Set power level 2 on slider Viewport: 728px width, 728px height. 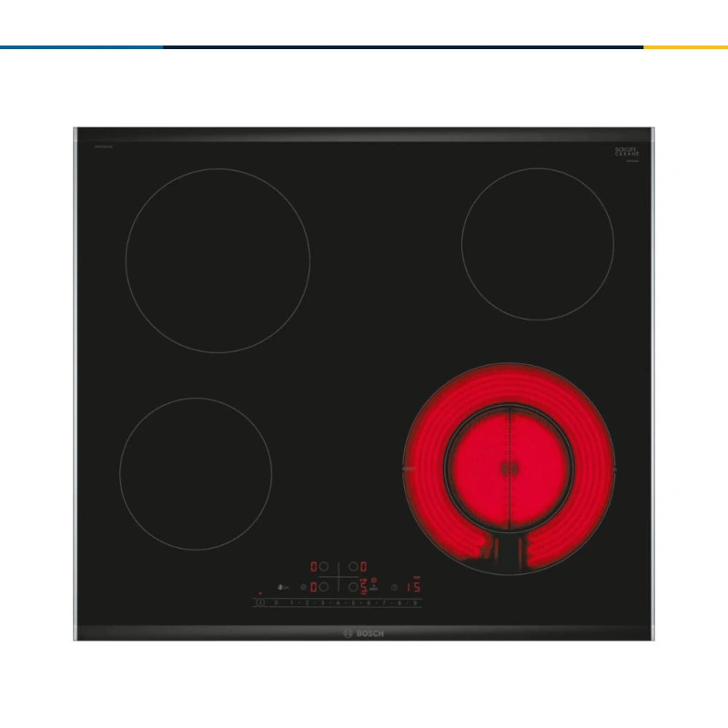[x=307, y=602]
